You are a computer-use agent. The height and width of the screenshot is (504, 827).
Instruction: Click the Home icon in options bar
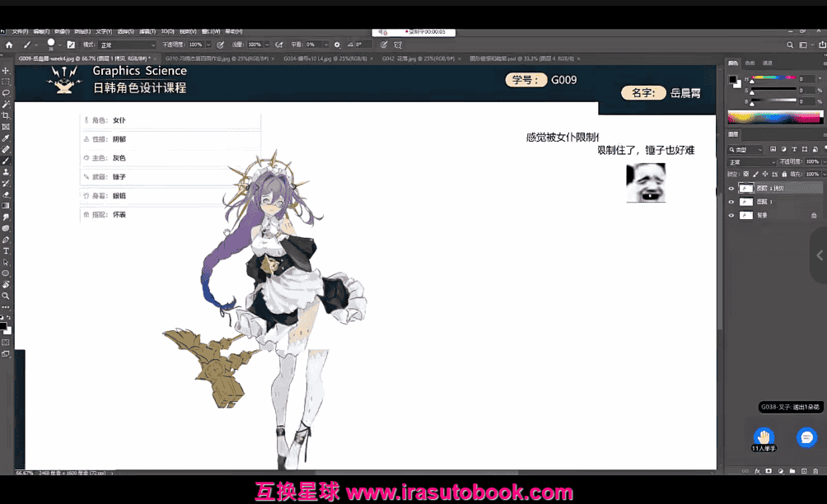[9, 44]
